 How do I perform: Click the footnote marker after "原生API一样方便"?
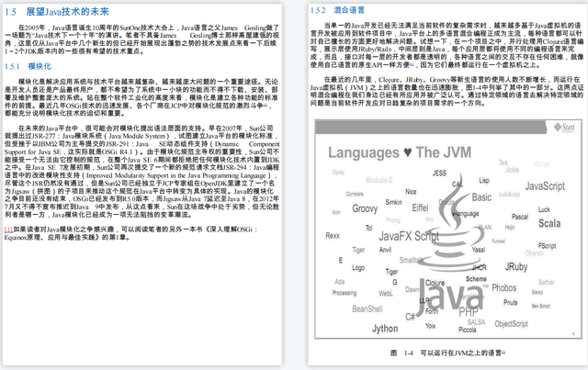(x=412, y=64)
